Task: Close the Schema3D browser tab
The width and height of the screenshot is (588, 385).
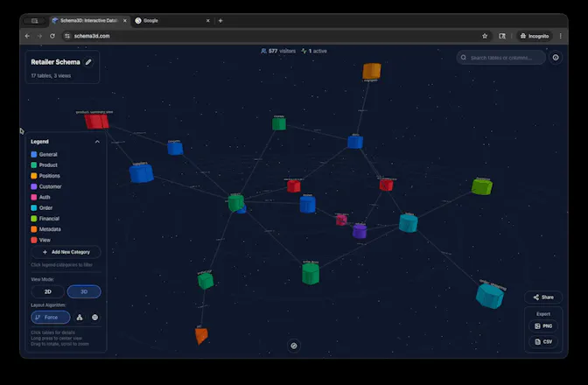Action: (125, 21)
